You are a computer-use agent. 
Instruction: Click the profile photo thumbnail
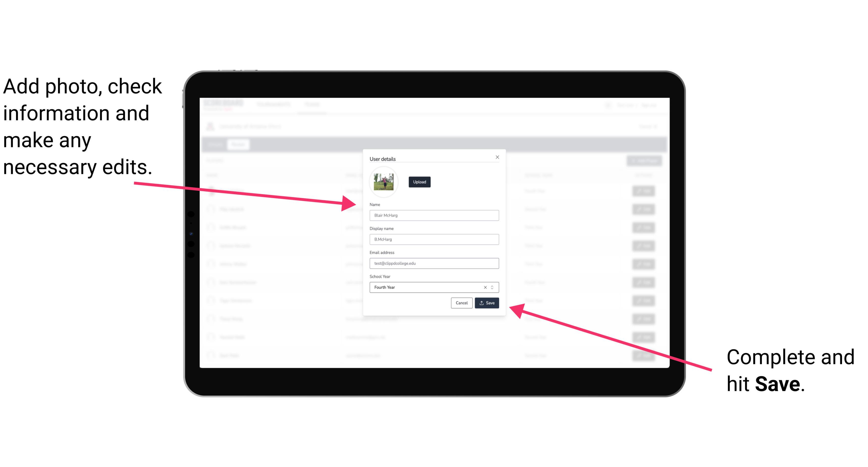pyautogui.click(x=383, y=181)
